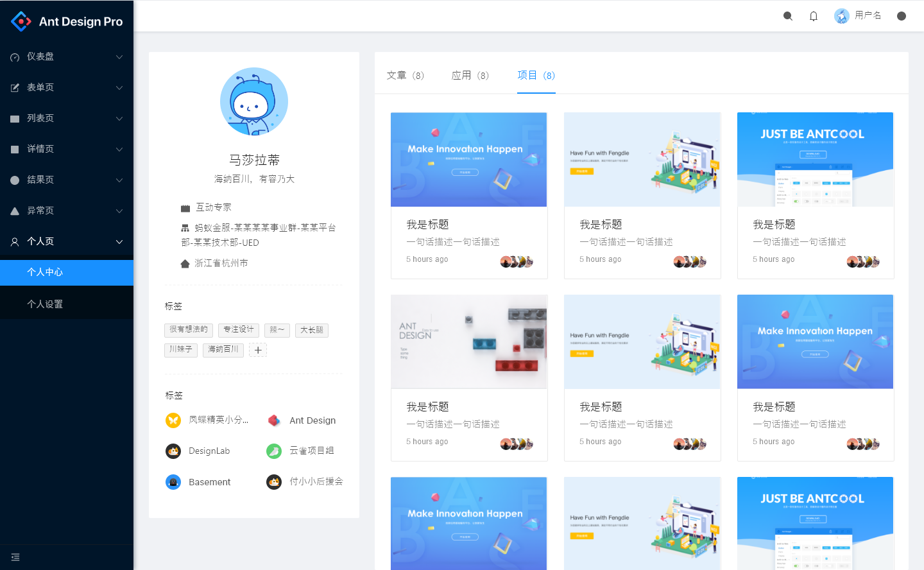Click the Ant Design Pro title text
This screenshot has height=570, width=924.
point(81,22)
